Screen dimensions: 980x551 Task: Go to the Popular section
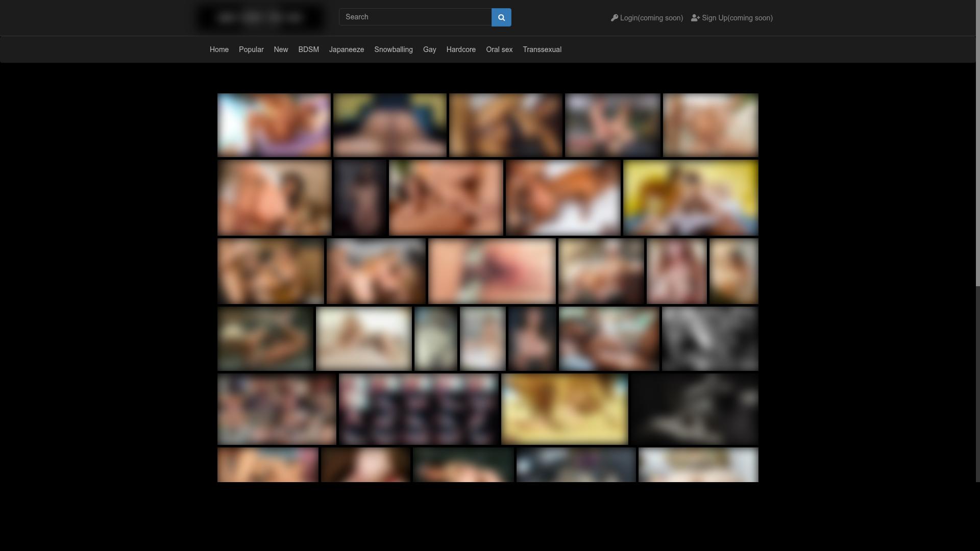pos(251,49)
